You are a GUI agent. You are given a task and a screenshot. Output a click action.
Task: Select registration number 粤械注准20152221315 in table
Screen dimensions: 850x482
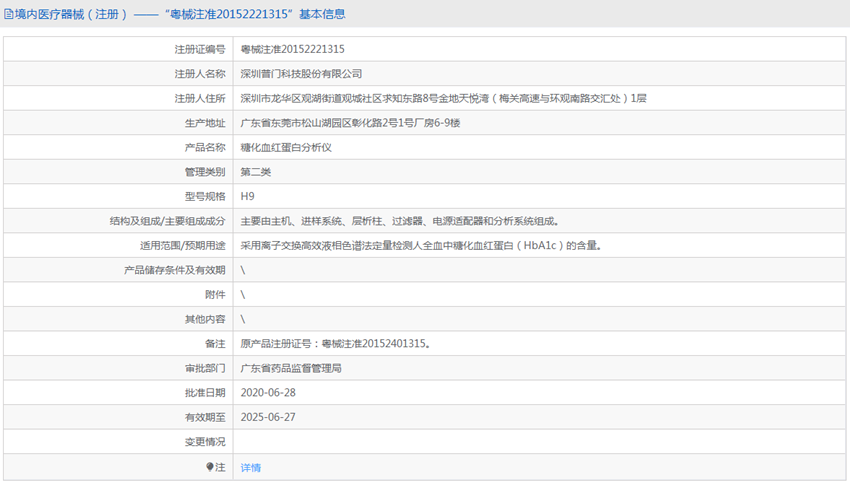coord(293,49)
